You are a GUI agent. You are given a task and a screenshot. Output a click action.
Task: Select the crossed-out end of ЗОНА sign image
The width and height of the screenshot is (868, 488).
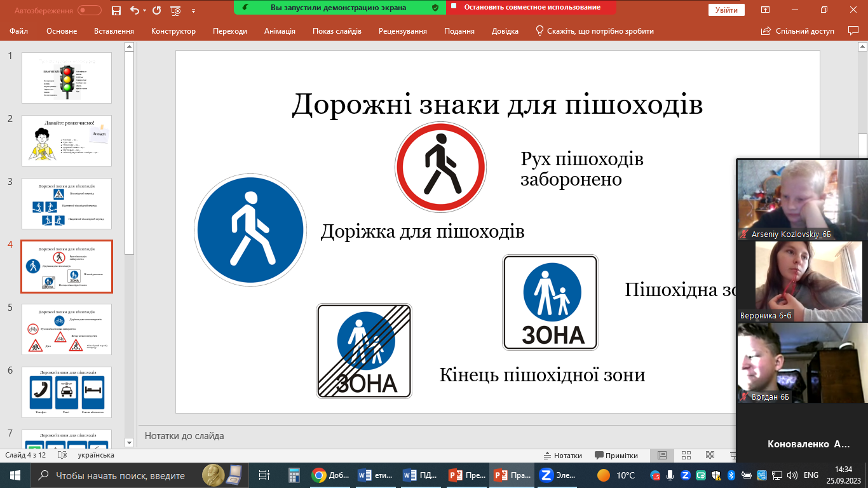364,351
